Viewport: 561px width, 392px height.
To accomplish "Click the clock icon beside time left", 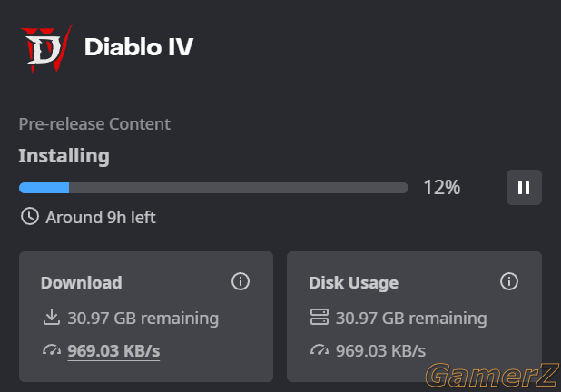I will pos(30,216).
